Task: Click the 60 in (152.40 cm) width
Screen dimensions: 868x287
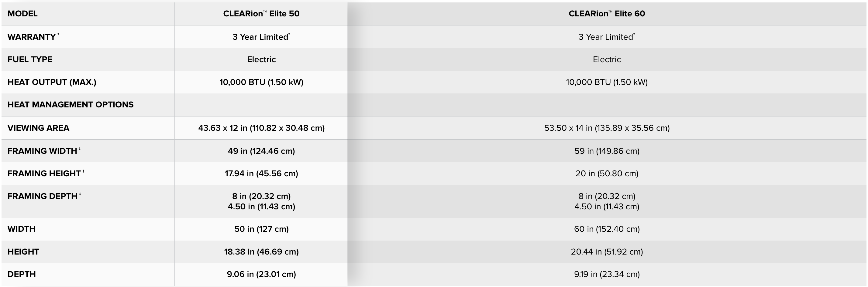Action: (x=607, y=229)
